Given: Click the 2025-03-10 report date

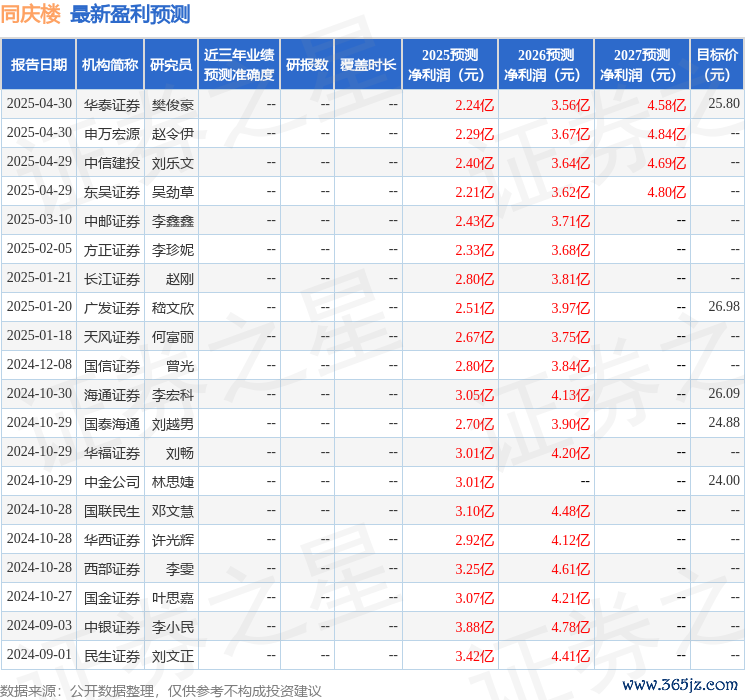Looking at the screenshot, I should pyautogui.click(x=39, y=220).
